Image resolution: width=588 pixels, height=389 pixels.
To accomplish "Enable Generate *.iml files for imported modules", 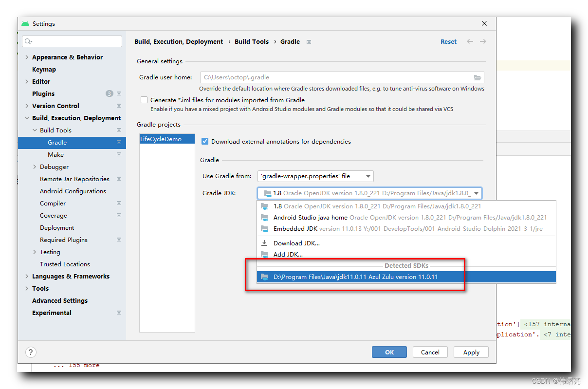I will tap(144, 100).
